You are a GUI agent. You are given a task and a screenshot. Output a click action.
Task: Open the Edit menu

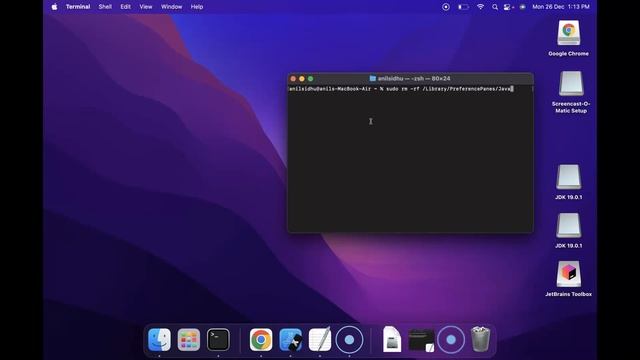click(125, 7)
